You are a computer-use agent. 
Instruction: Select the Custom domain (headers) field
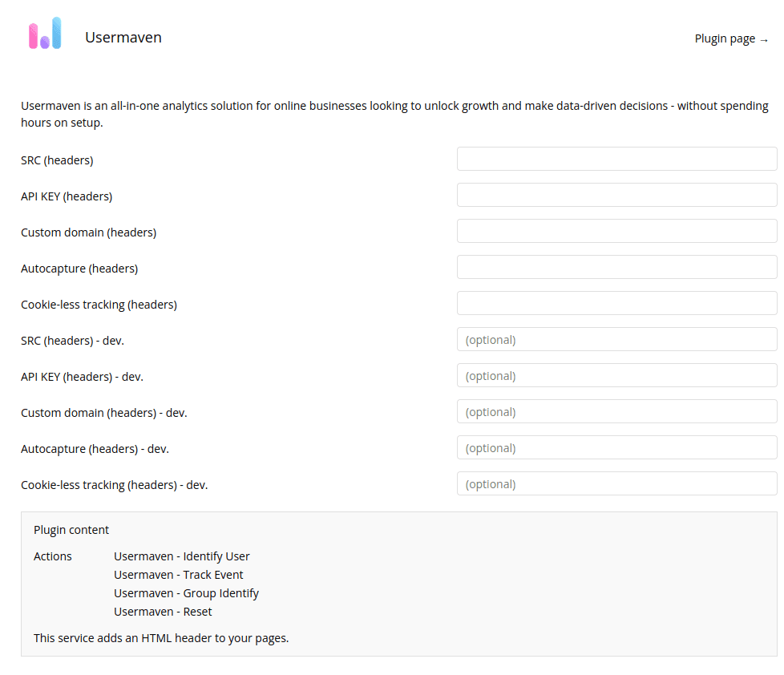click(x=616, y=231)
